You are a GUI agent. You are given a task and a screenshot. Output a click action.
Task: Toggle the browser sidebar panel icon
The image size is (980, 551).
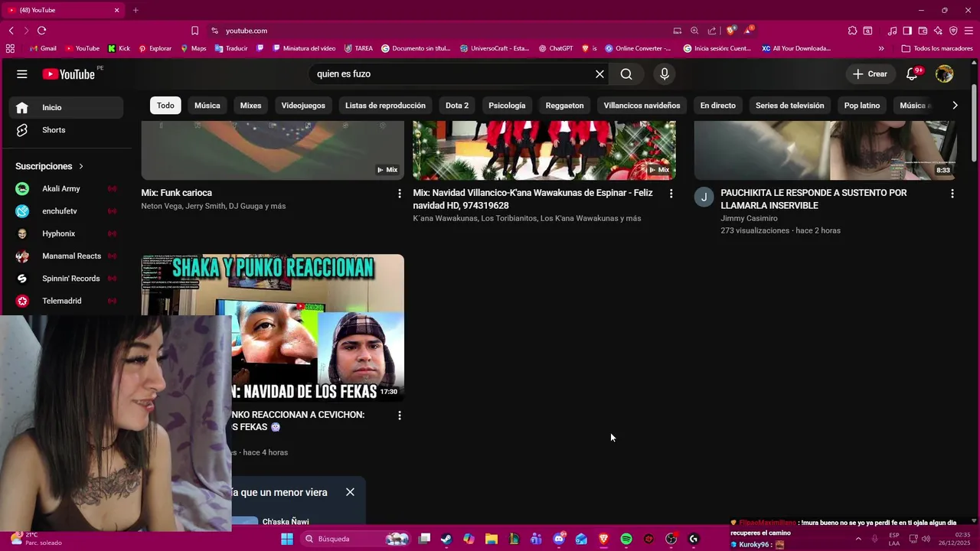tap(907, 31)
